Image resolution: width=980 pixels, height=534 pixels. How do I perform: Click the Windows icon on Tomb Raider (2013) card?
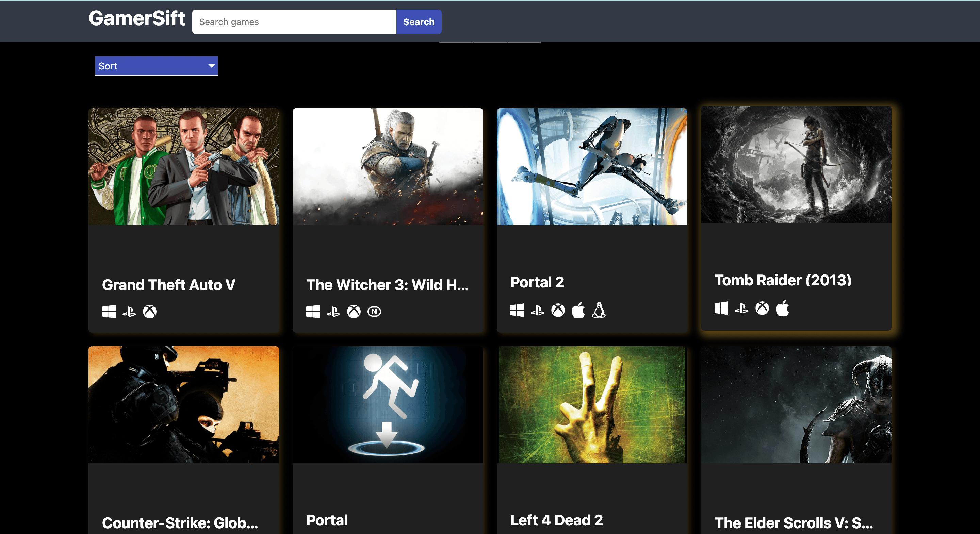tap(722, 308)
